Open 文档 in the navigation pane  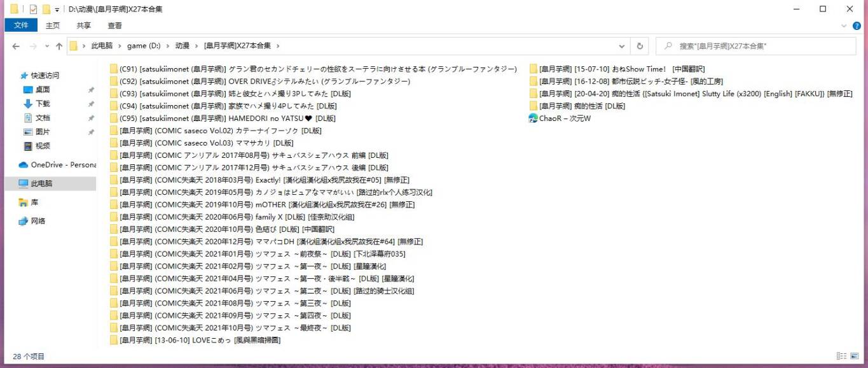(43, 118)
